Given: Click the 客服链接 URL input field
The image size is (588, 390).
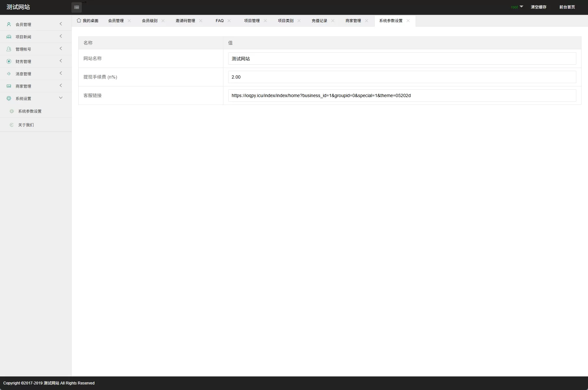Looking at the screenshot, I should pos(402,95).
